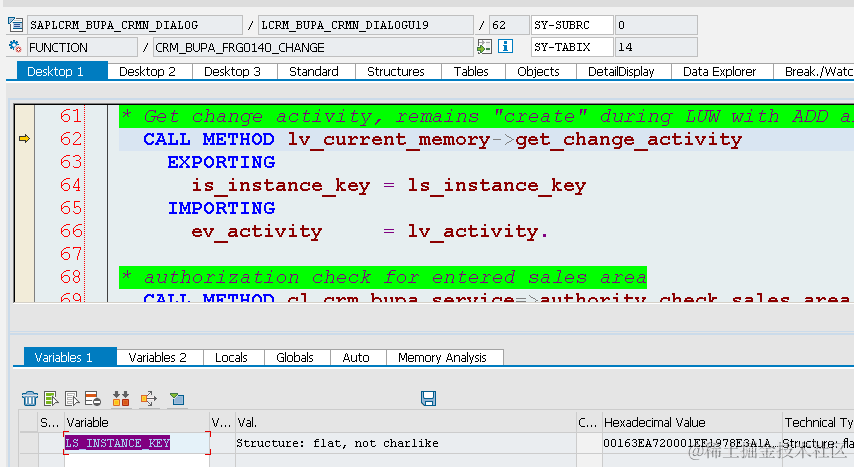The image size is (854, 467).
Task: Click the Val. column header
Action: [x=406, y=422]
